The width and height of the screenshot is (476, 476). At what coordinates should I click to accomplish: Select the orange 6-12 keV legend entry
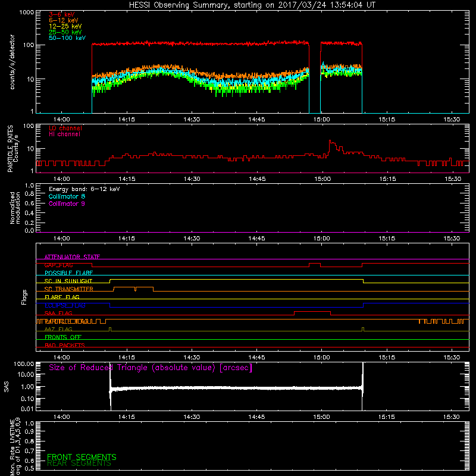coord(63,20)
